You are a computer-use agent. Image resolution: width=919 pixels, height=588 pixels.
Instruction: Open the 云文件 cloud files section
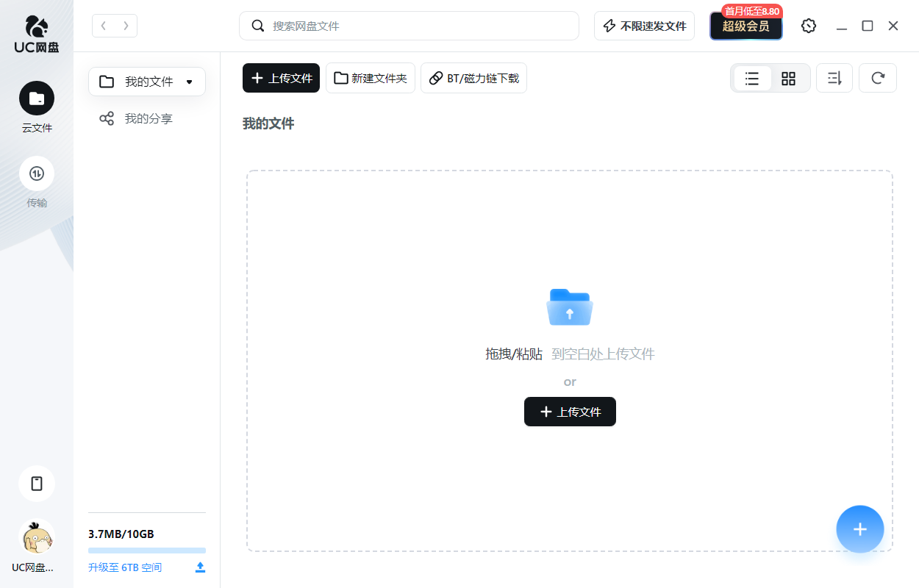click(37, 98)
